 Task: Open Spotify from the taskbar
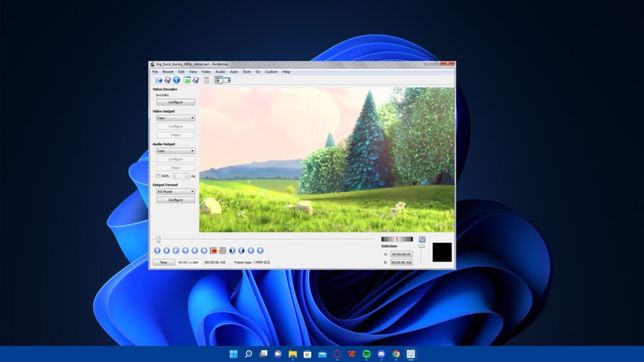click(367, 354)
